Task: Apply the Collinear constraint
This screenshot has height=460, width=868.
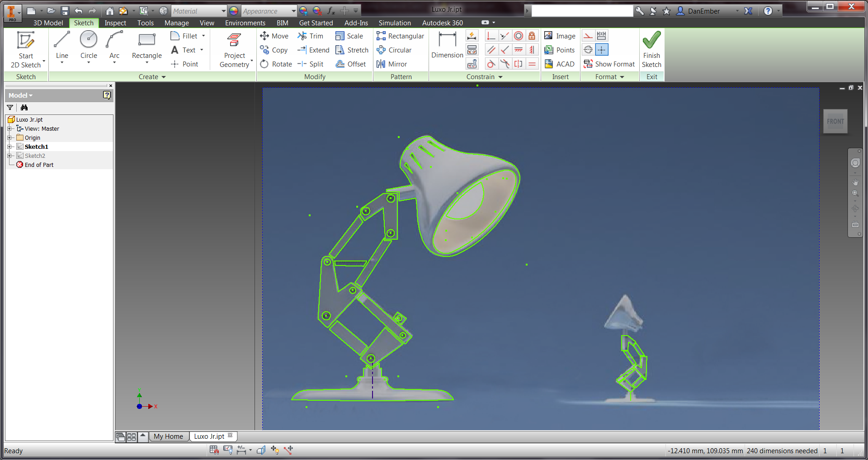Action: (x=505, y=36)
